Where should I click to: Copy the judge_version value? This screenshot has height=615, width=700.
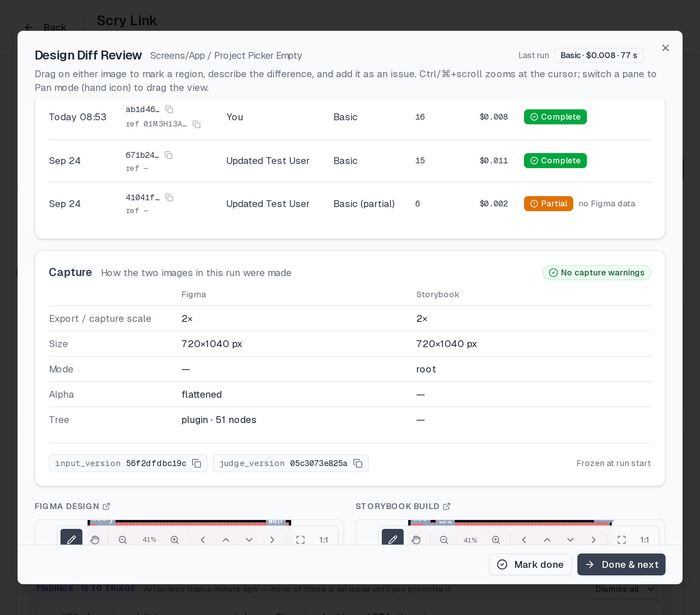[358, 463]
